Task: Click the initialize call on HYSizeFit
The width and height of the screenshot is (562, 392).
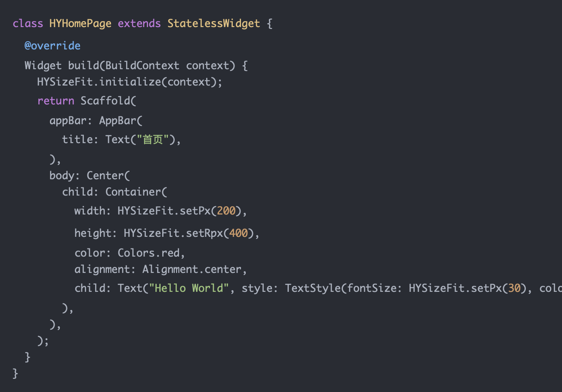Action: coord(130,82)
